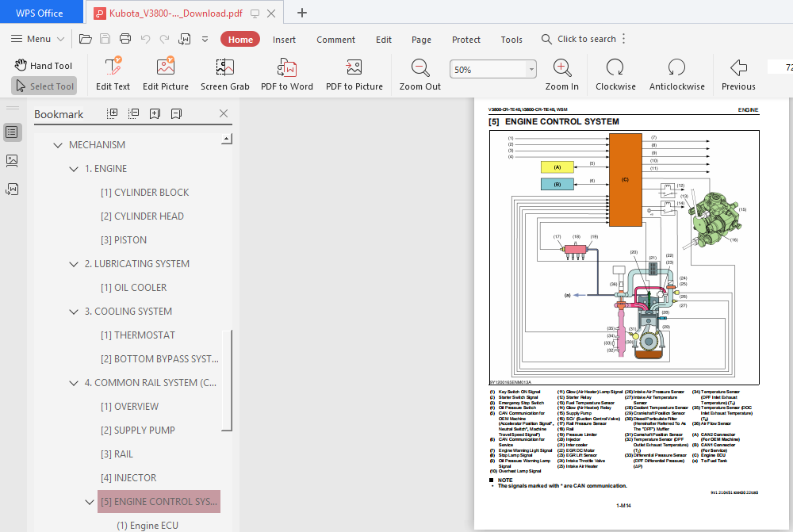Click the Edit Text tool
793x532 pixels.
(113, 74)
